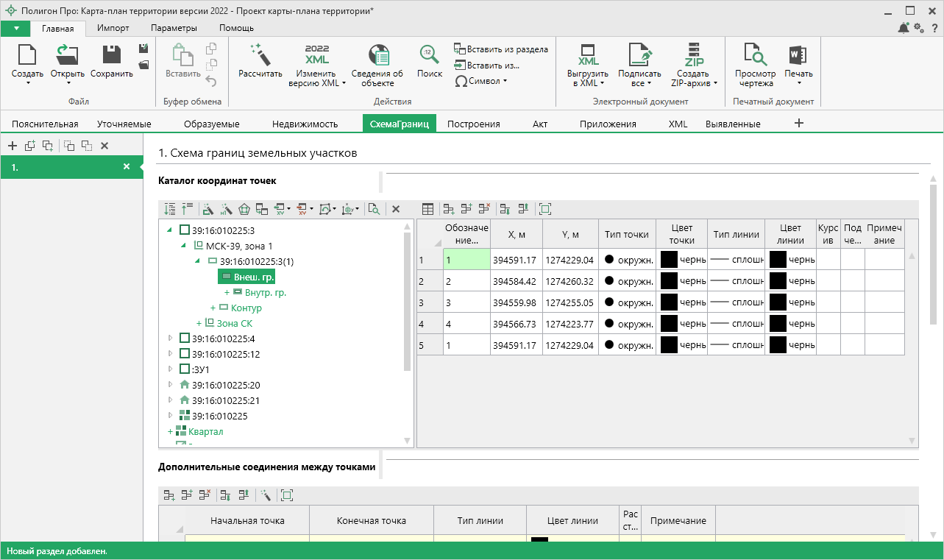Open the Построения tab
This screenshot has width=944, height=560.
point(473,124)
